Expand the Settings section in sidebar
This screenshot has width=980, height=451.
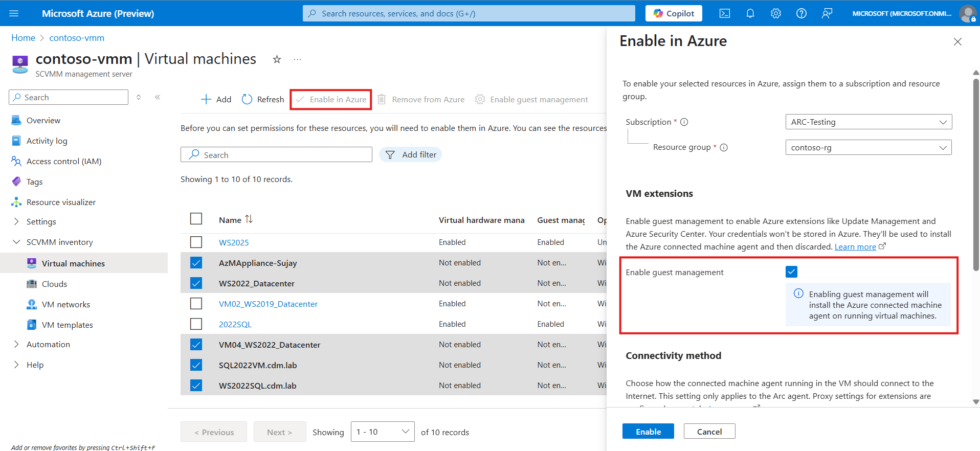click(x=16, y=221)
